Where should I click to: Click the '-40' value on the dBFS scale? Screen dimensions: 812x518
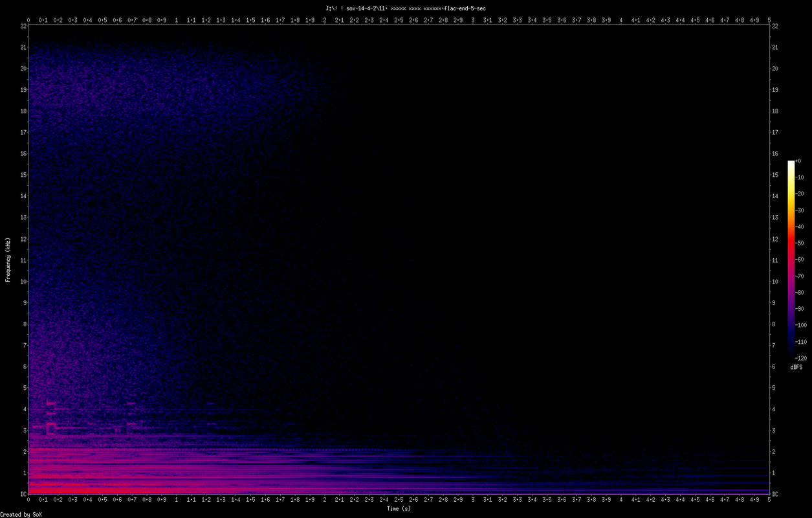[x=799, y=227]
